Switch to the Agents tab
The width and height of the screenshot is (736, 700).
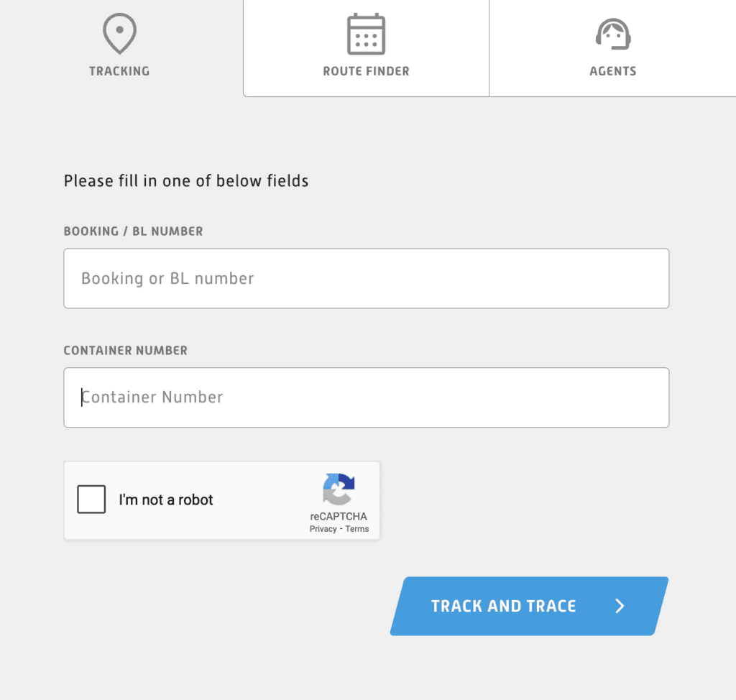613,48
